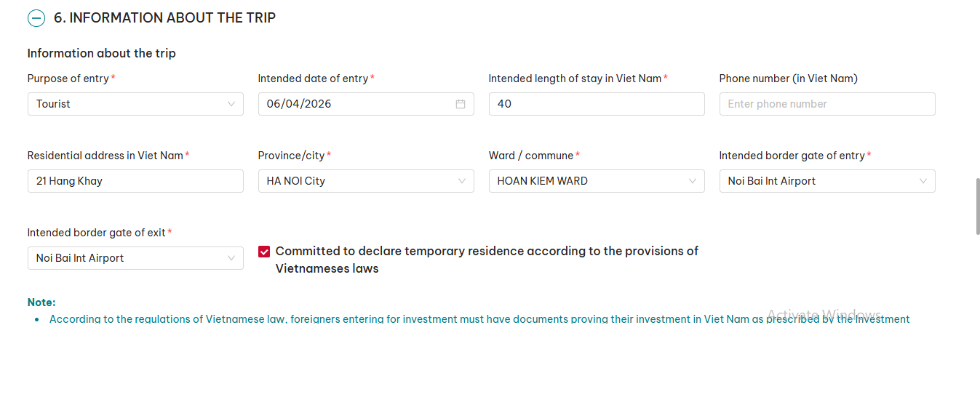980x413 pixels.
Task: Click the border gate of entry chevron
Action: tap(923, 181)
